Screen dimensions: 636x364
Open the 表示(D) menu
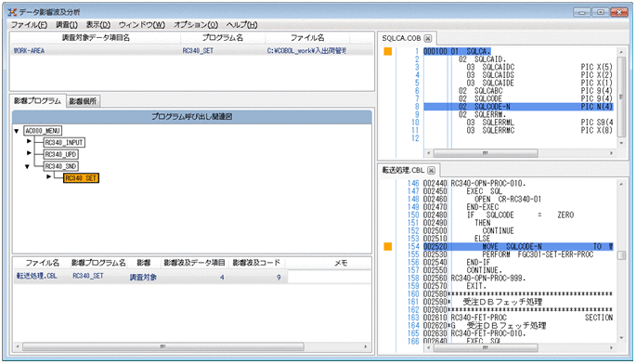point(98,25)
